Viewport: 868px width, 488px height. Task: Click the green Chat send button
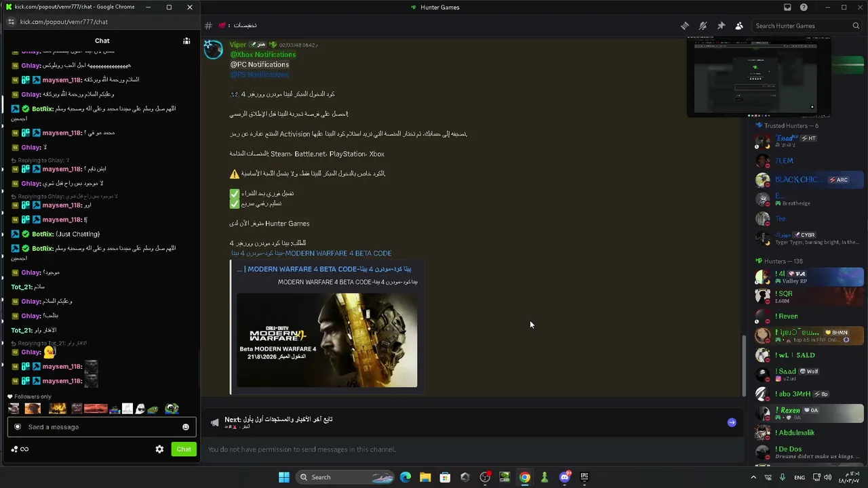(x=184, y=449)
